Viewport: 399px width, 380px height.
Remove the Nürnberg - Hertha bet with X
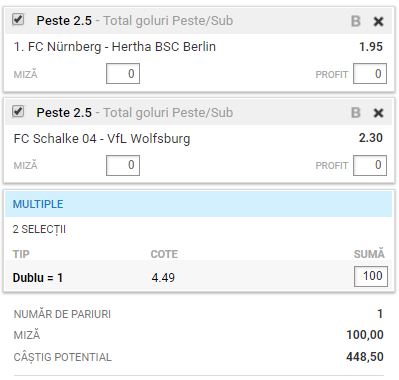(x=378, y=22)
